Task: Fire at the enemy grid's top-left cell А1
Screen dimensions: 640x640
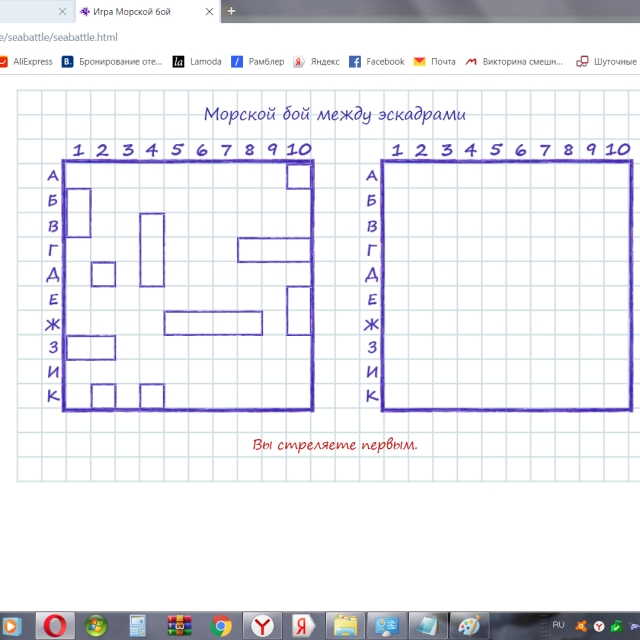Action: pyautogui.click(x=396, y=175)
